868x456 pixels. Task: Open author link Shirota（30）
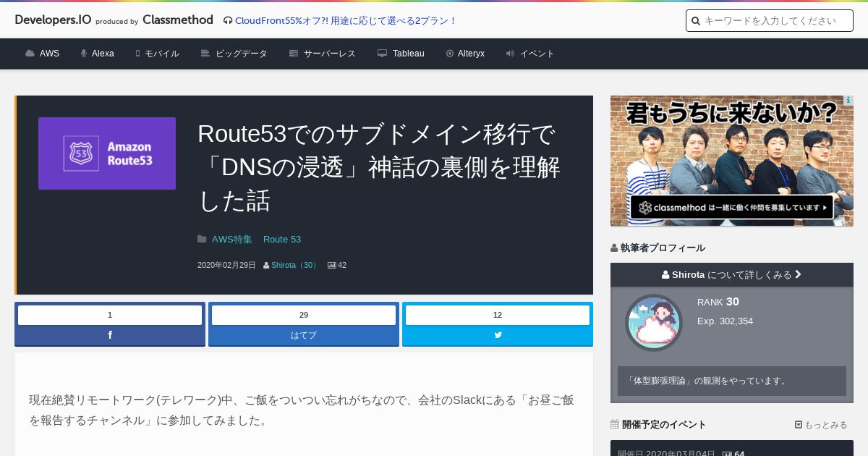294,265
